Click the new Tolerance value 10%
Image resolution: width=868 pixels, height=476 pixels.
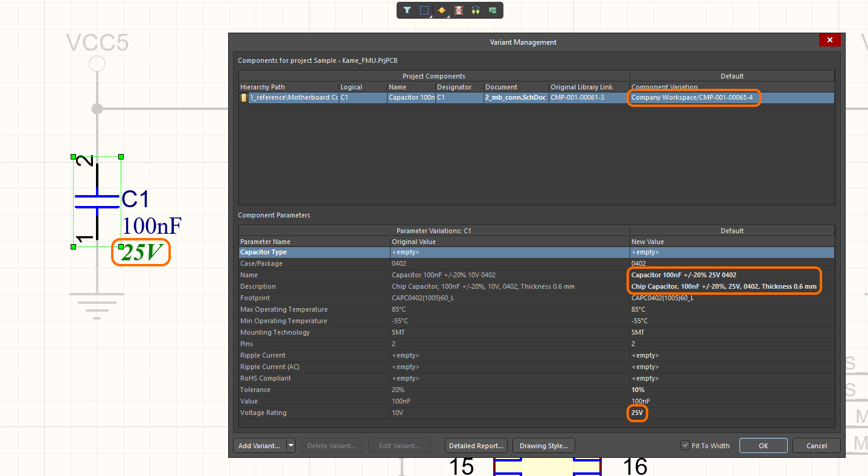point(637,390)
